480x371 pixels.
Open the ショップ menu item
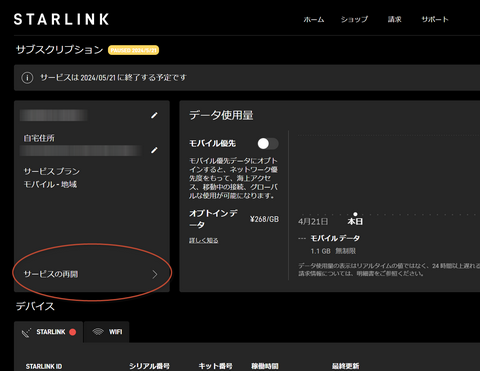[354, 20]
